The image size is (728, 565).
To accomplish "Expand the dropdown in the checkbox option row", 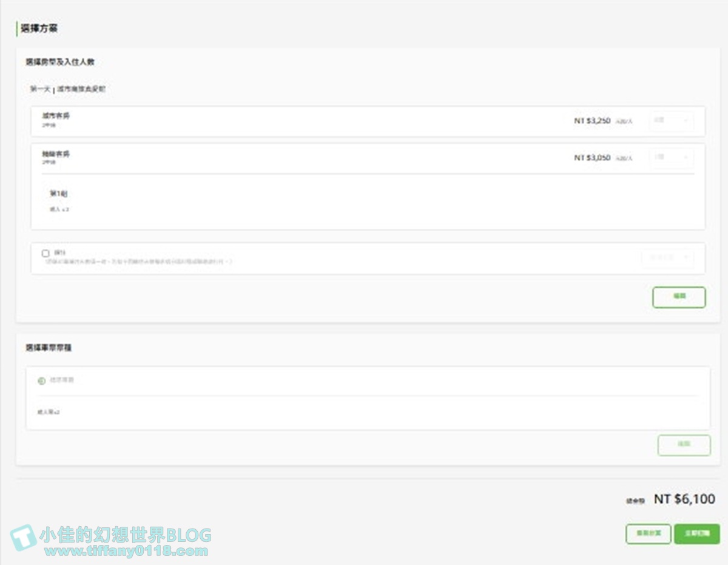I will point(667,257).
